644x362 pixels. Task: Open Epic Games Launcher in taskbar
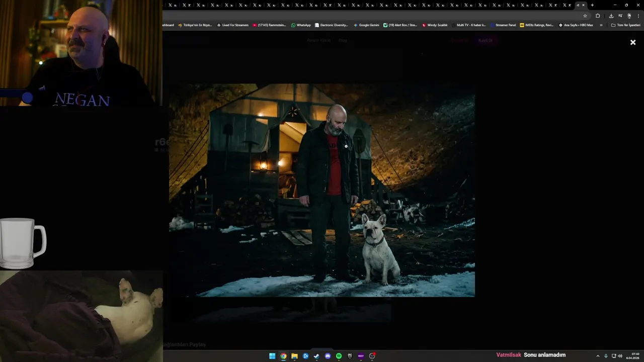click(350, 356)
